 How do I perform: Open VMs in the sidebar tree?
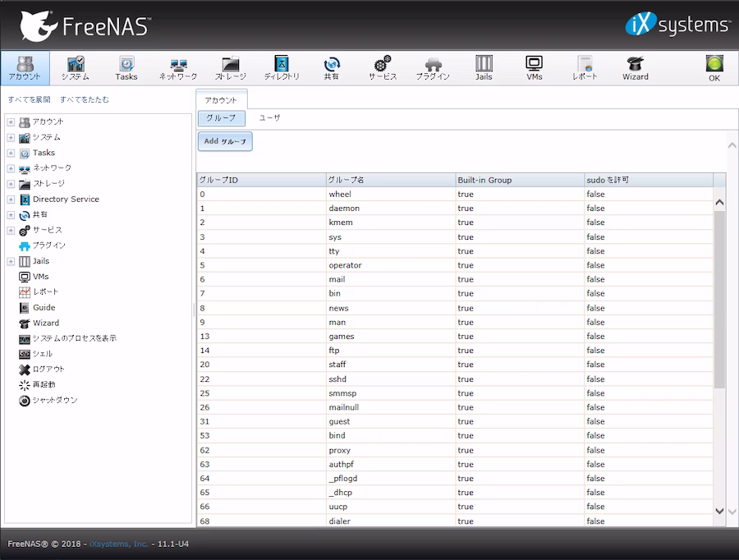(x=34, y=277)
